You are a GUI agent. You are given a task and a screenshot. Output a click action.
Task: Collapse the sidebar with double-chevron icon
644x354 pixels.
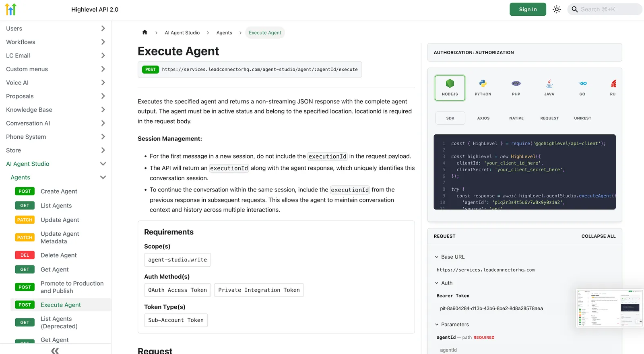pos(55,350)
